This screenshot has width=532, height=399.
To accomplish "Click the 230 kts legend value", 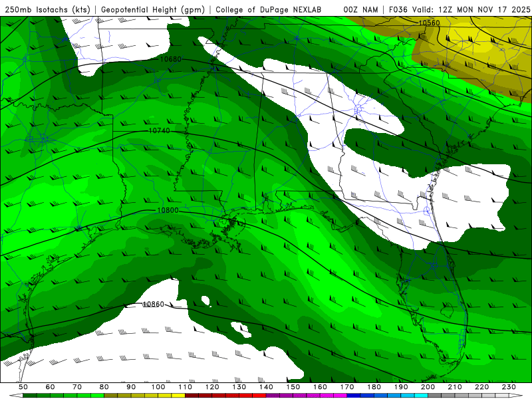I will pyautogui.click(x=509, y=387).
